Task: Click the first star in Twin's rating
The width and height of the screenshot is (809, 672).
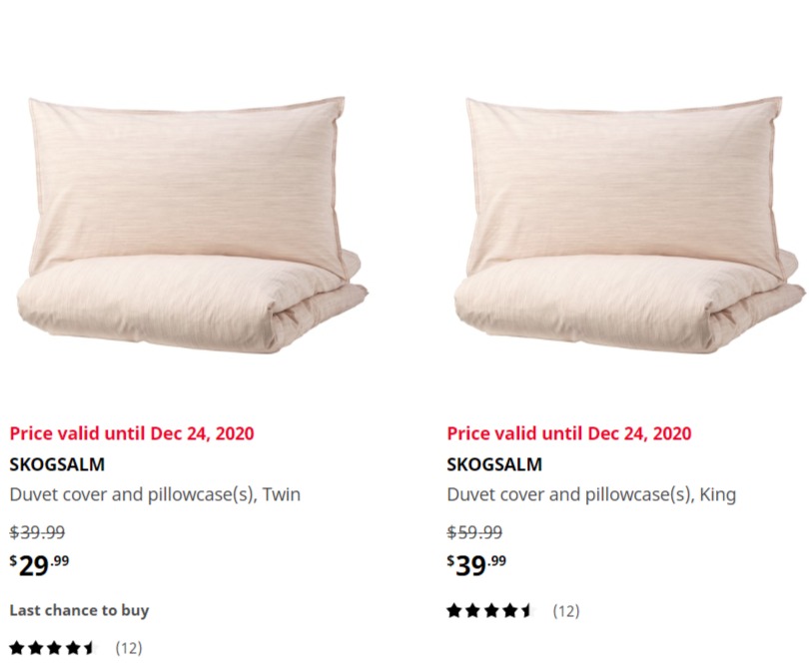Action: (x=17, y=648)
